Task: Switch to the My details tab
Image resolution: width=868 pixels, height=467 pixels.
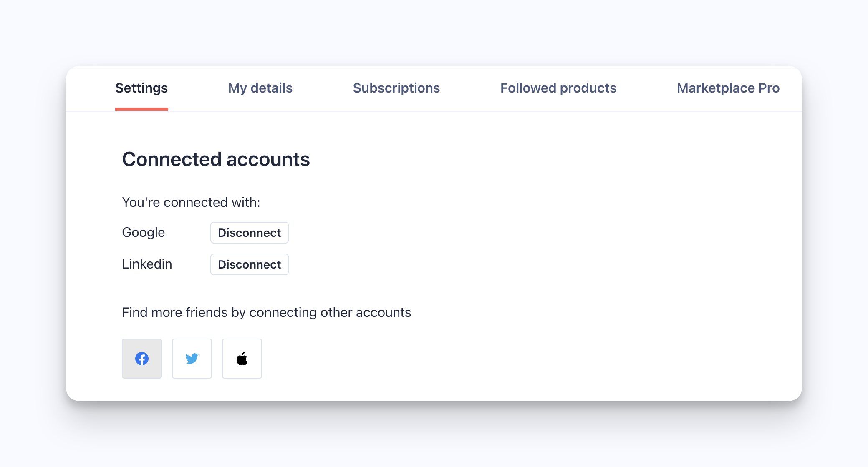Action: pyautogui.click(x=260, y=88)
